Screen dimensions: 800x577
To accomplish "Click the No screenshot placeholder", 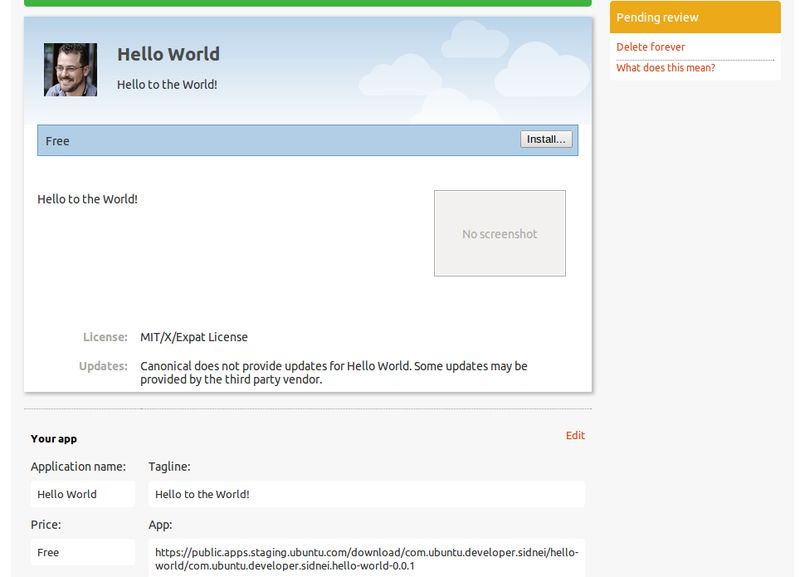I will click(499, 233).
